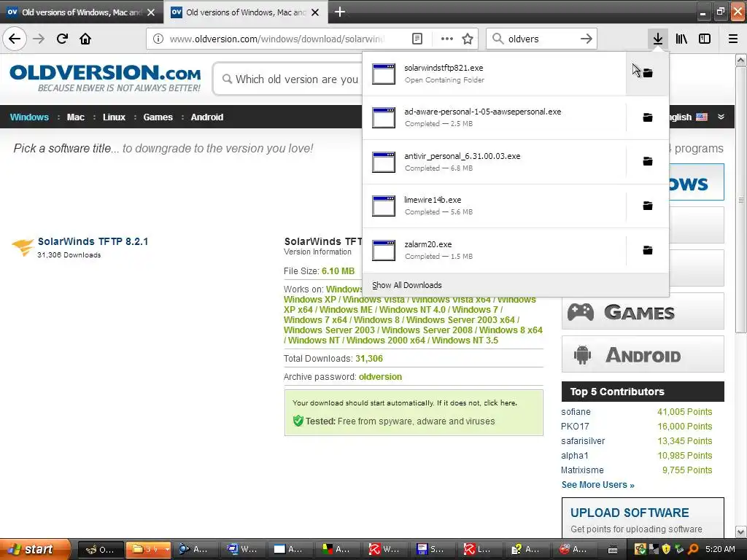Open folder containing solarwindstftp821.exe
Image resolution: width=747 pixels, height=560 pixels.
click(648, 73)
